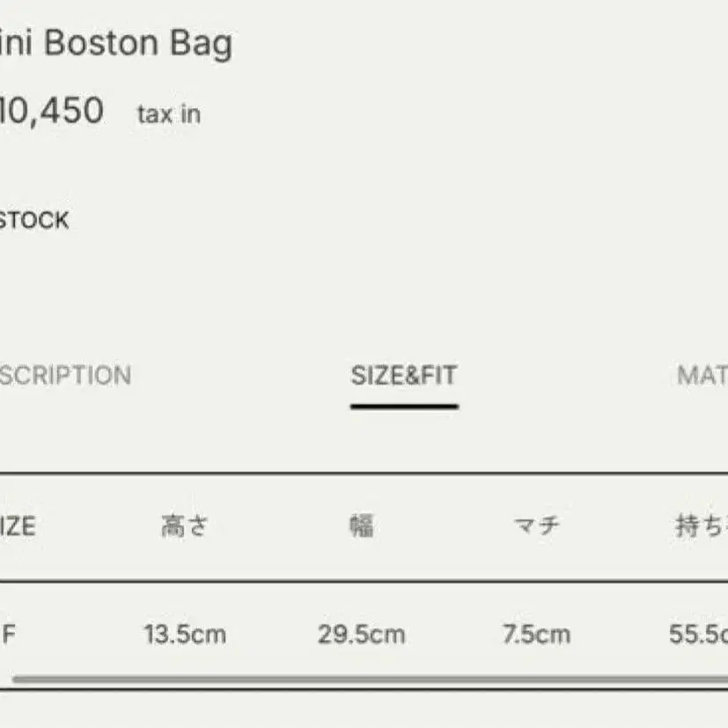This screenshot has width=728, height=728.
Task: Click the 高さ column header
Action: [x=185, y=526]
